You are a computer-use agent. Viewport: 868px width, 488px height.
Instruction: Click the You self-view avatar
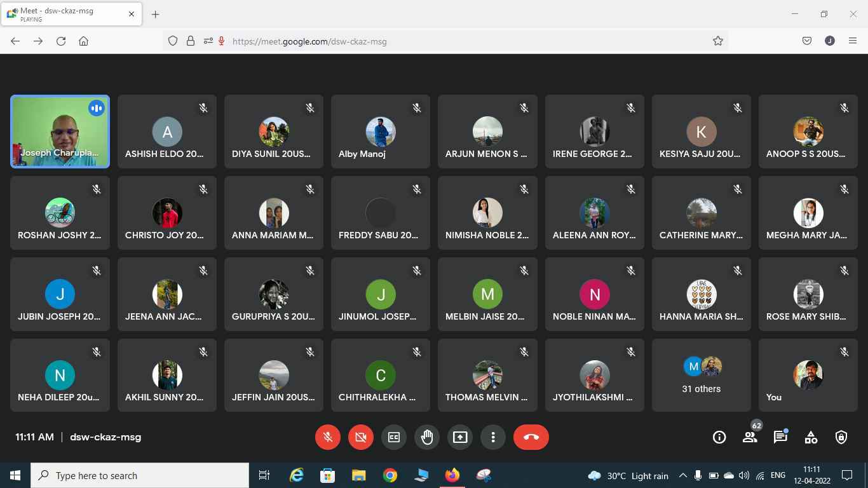(x=808, y=375)
